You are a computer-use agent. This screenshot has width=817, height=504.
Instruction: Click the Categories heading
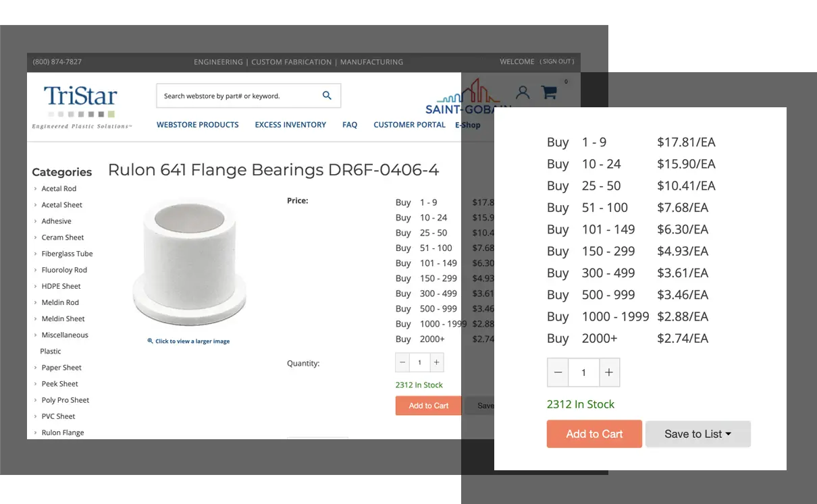(62, 172)
